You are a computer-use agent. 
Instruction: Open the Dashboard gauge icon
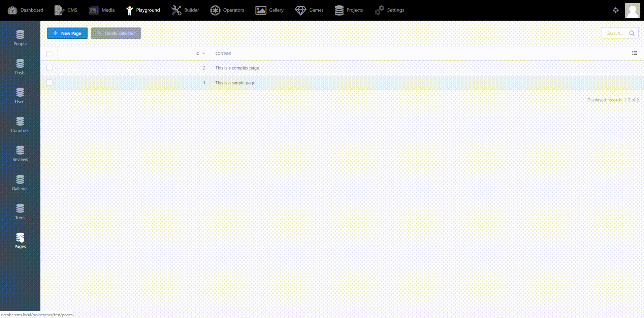coord(12,10)
